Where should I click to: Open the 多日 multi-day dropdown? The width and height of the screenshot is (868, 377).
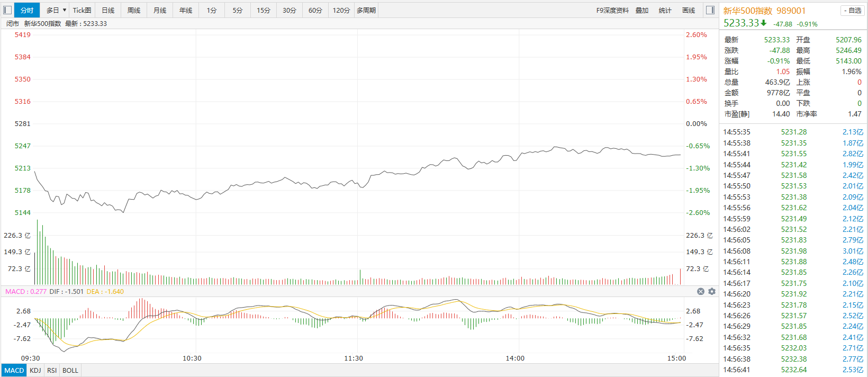56,10
